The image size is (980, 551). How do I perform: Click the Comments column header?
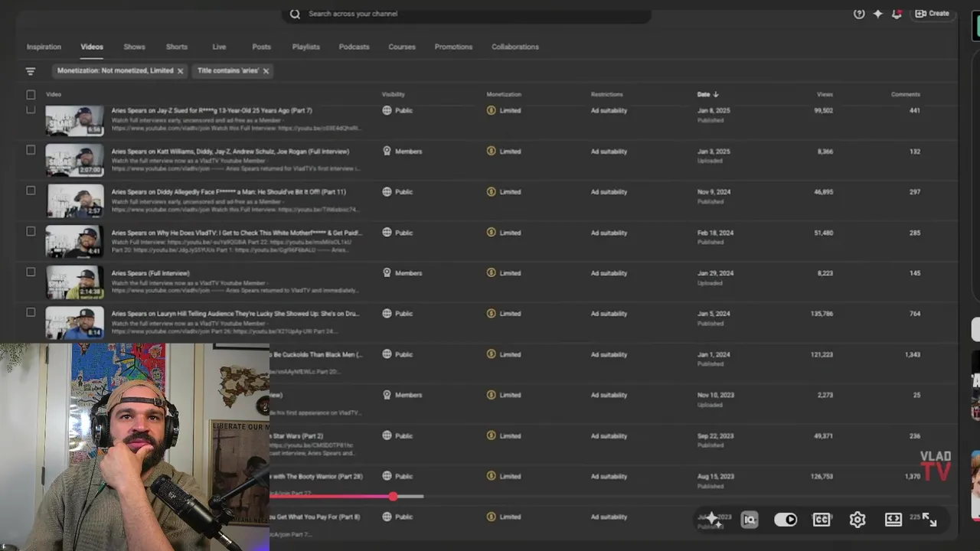click(905, 94)
